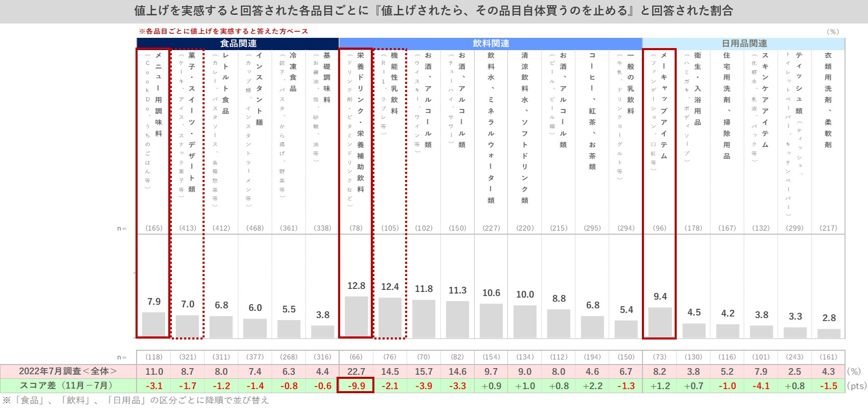Click the 9.4 bar for メーキャップアイテム

(x=660, y=322)
